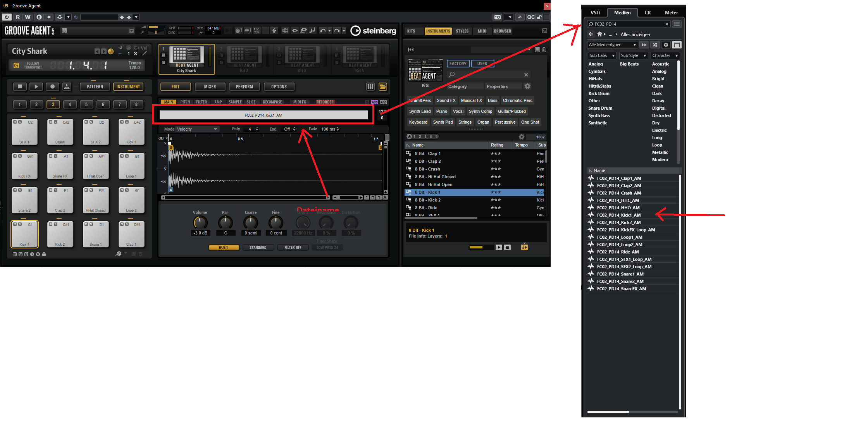Click the folder icon beside OPTIONS
This screenshot has height=448, width=868.
[382, 87]
